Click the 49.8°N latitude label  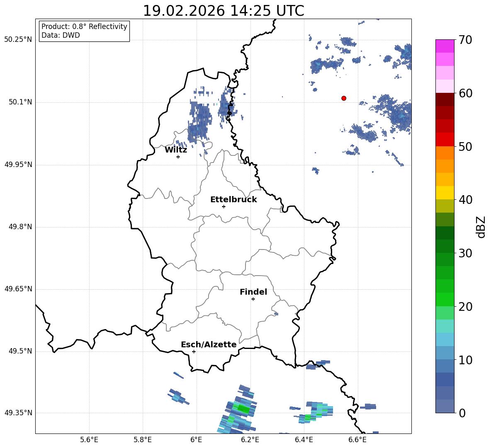20,227
